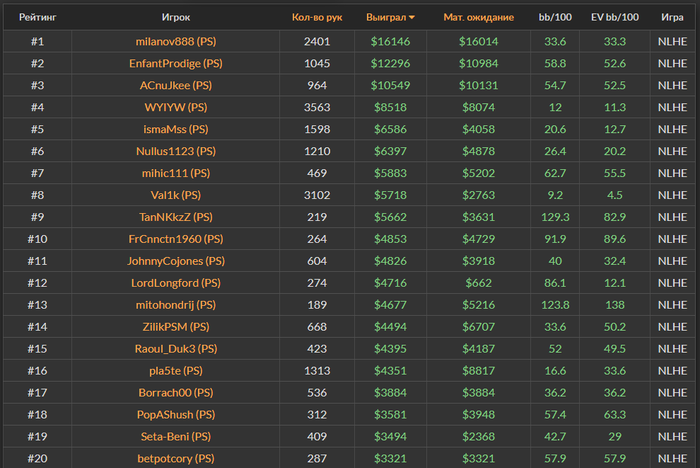The image size is (700, 468).
Task: Open Raoul_Duk3 (PS) player link
Action: click(x=176, y=349)
